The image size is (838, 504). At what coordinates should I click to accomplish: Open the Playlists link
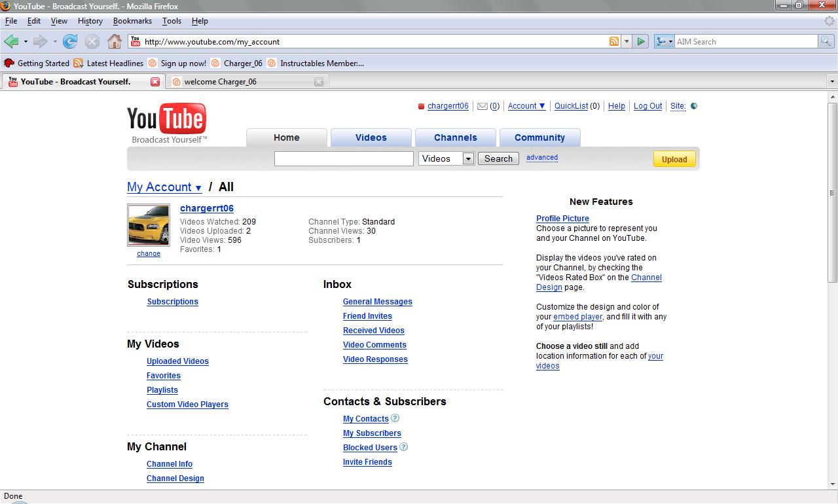[162, 390]
